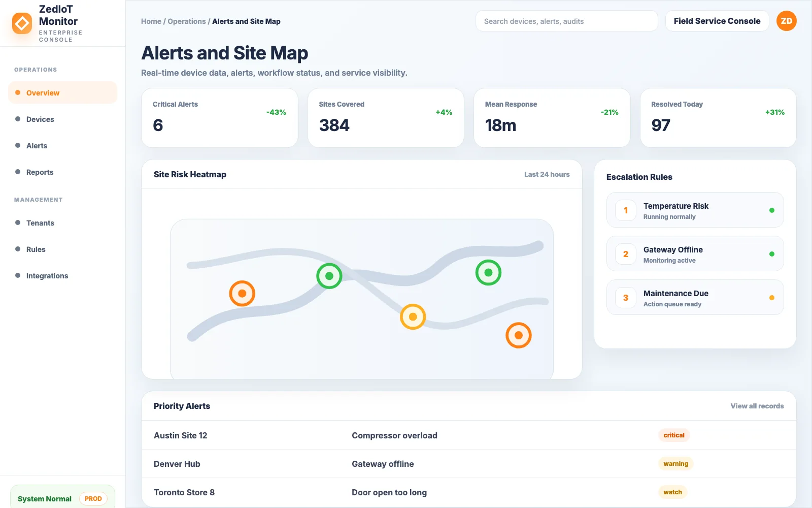Click the Field Service Console button
This screenshot has height=508, width=812.
tap(717, 21)
